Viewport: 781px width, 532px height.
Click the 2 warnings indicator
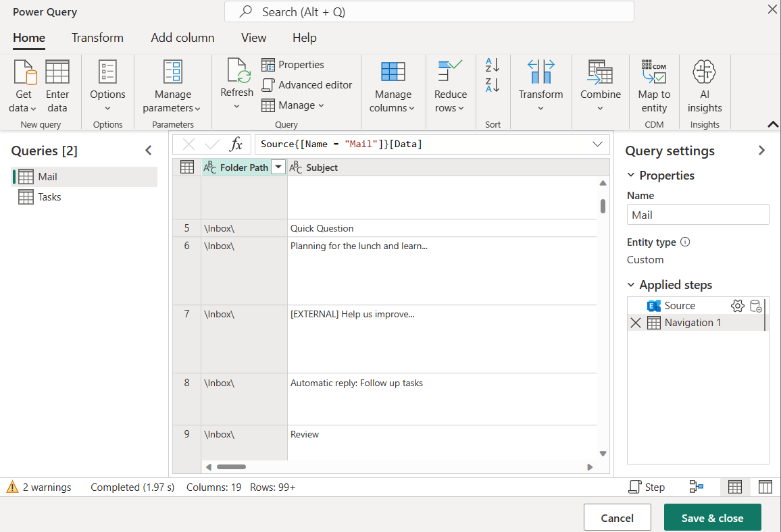[41, 487]
